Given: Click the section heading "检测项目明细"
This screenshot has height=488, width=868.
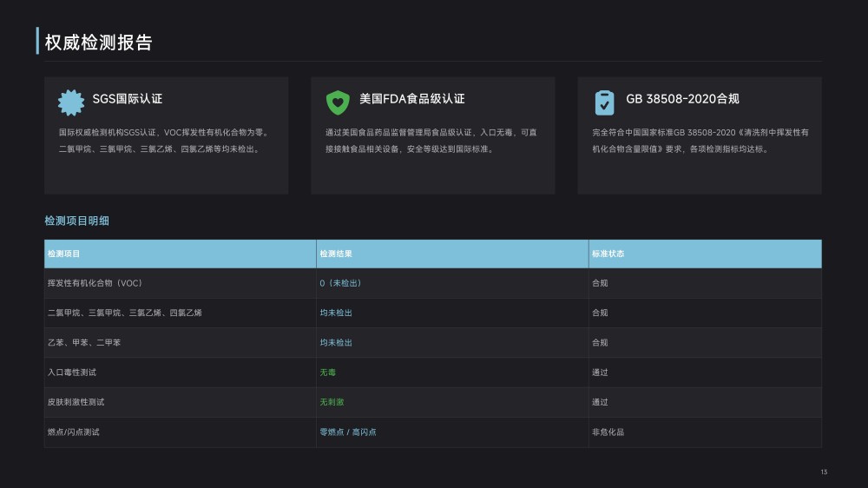Looking at the screenshot, I should [76, 221].
